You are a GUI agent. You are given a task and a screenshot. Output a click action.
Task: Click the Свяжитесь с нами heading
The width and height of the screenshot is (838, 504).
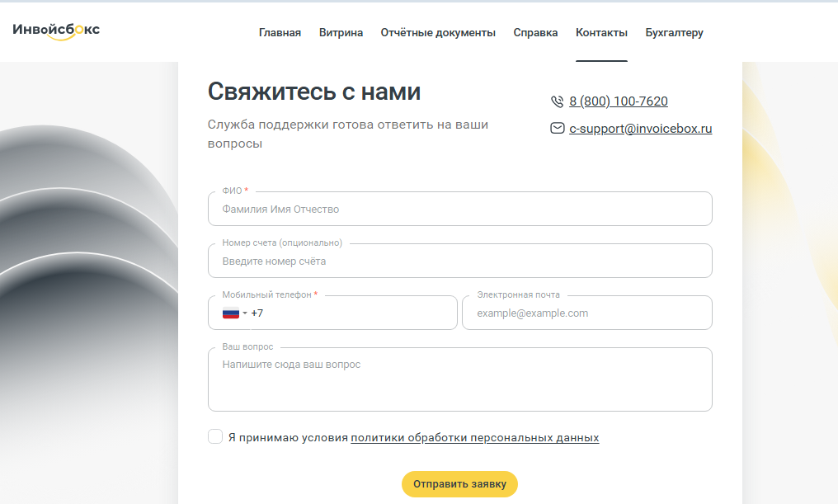coord(314,92)
